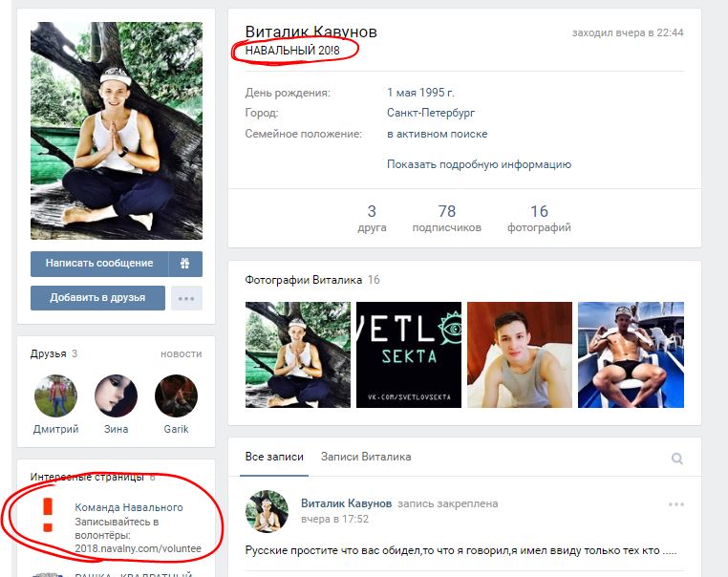This screenshot has height=577, width=728.
Task: Open the boat deck photo thumbnail
Action: [x=631, y=355]
